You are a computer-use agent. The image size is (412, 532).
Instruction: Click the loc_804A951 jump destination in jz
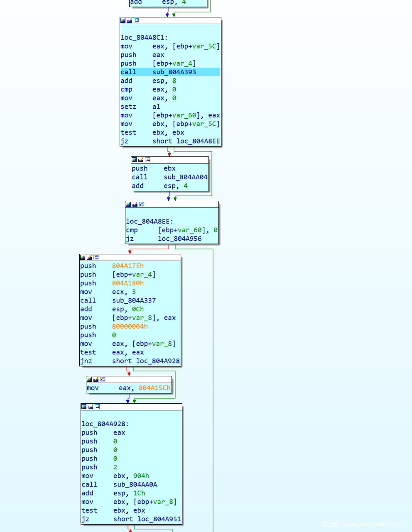(x=159, y=519)
